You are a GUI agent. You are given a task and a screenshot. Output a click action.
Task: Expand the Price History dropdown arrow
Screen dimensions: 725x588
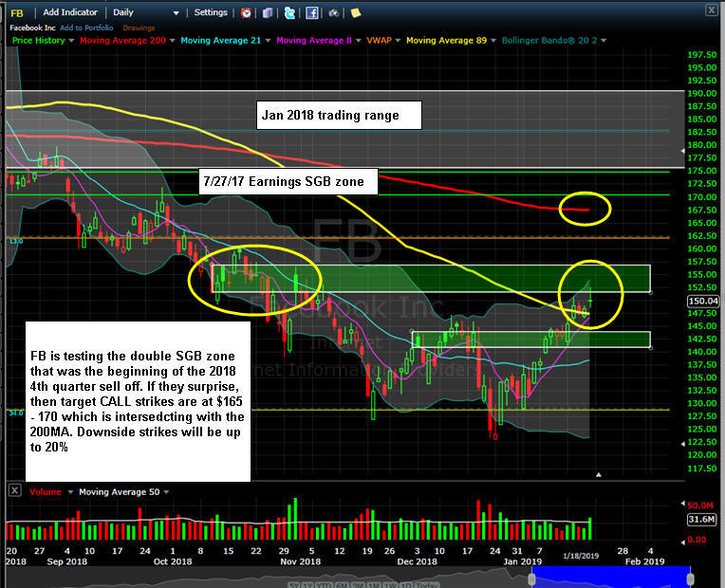(x=71, y=41)
